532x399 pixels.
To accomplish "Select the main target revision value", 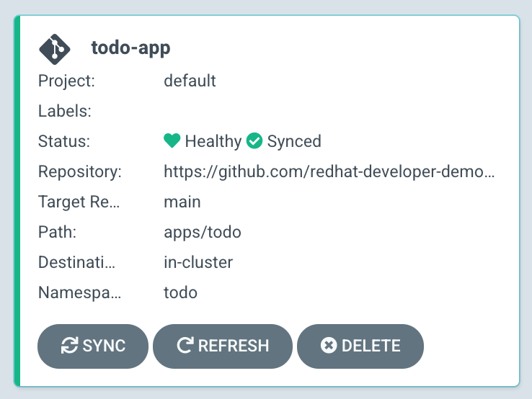I will tap(182, 202).
